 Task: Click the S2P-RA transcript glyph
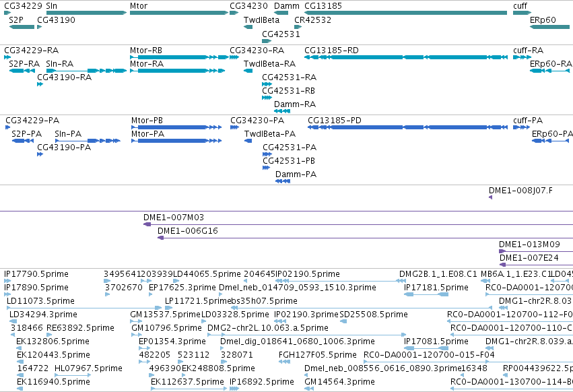[x=22, y=71]
